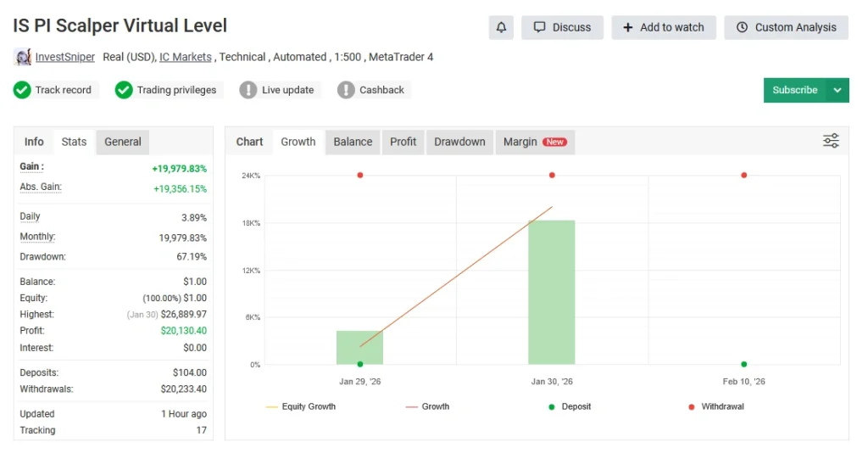Select the Growth chart tab

coord(298,142)
